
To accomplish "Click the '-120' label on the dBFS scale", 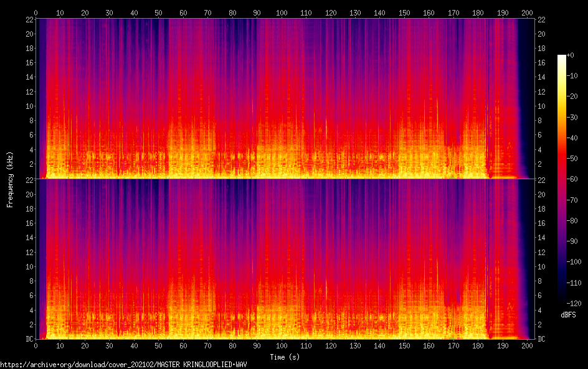I will point(574,304).
